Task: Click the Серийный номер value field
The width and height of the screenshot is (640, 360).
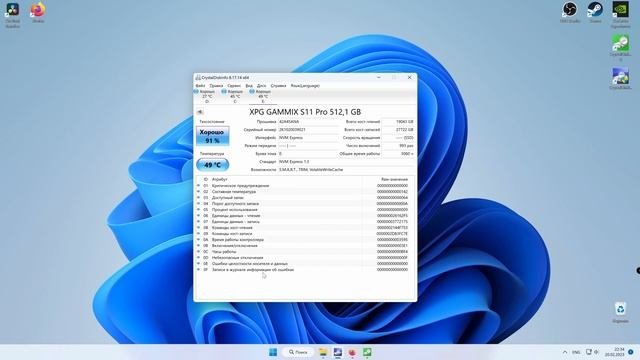Action: 308,130
